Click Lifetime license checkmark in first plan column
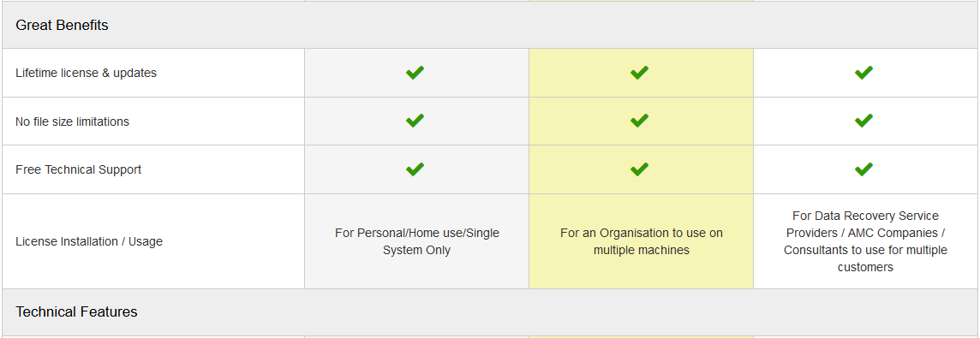The width and height of the screenshot is (980, 338). pyautogui.click(x=415, y=73)
